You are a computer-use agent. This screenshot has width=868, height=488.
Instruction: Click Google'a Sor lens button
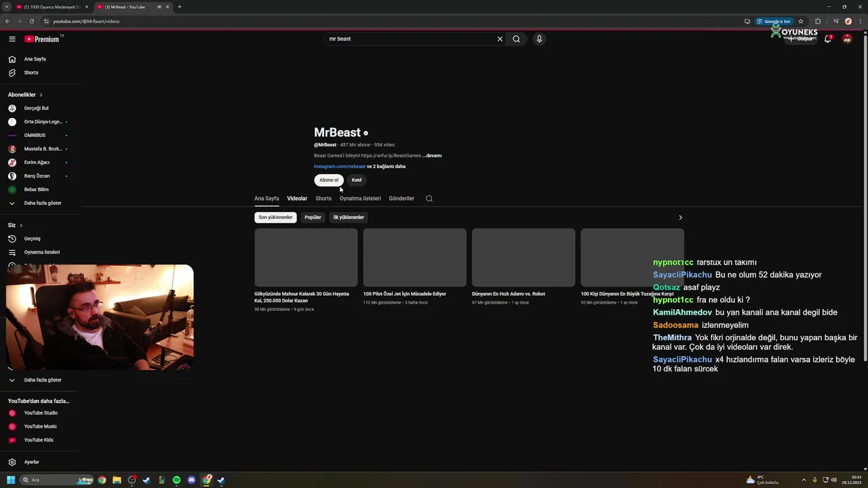pos(774,21)
